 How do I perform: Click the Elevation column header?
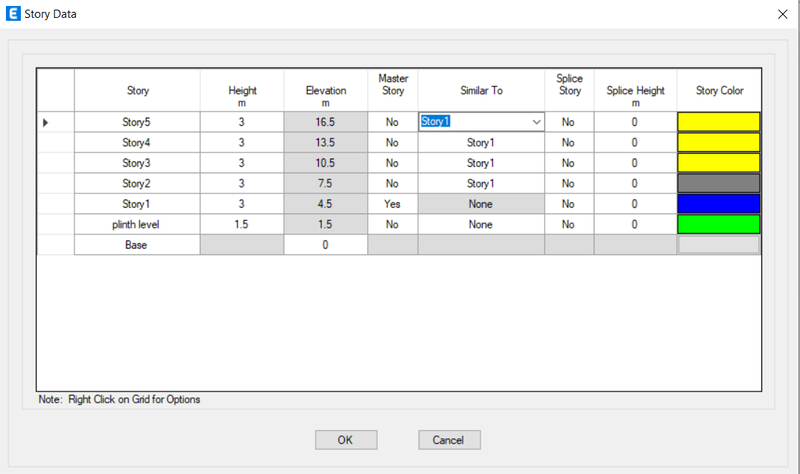point(326,90)
